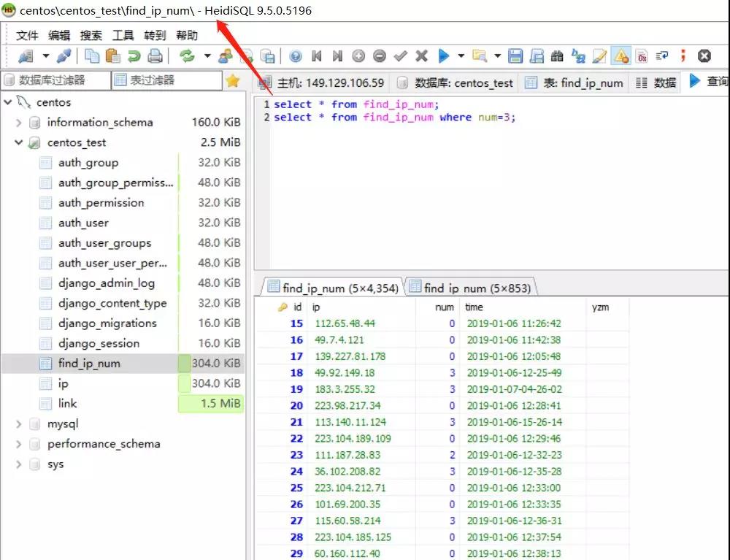Click the post changes checkmark icon
The image size is (730, 560).
click(400, 56)
